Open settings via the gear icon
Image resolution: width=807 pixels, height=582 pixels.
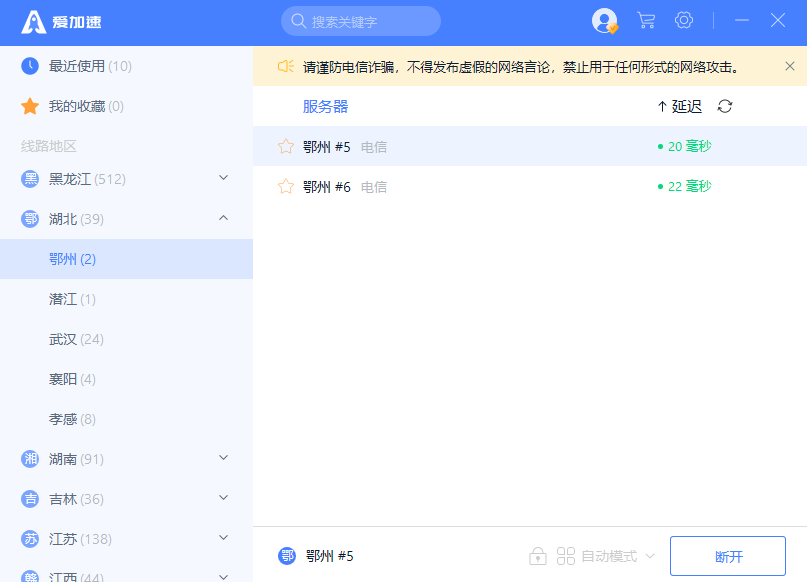coord(684,21)
